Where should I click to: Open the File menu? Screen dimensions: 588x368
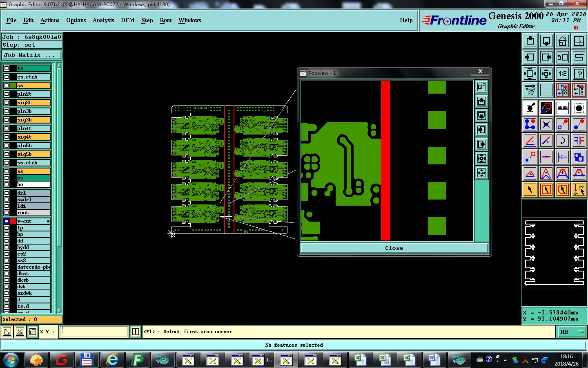[11, 20]
